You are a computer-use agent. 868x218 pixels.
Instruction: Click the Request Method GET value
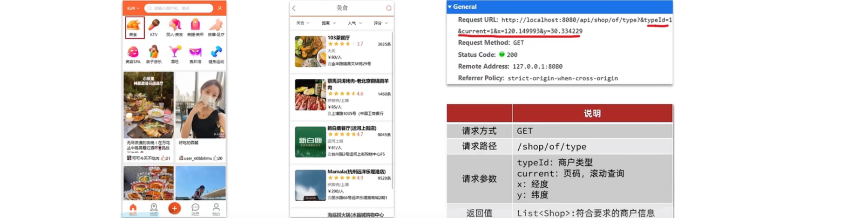[518, 43]
